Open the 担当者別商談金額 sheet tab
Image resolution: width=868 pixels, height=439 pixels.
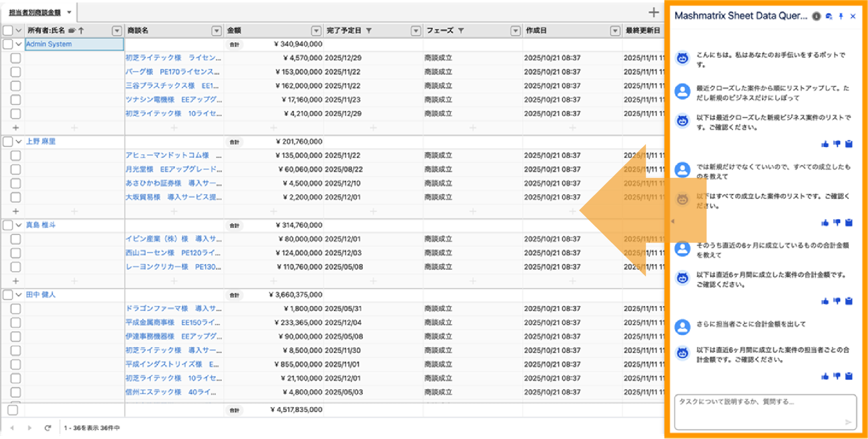tap(35, 13)
